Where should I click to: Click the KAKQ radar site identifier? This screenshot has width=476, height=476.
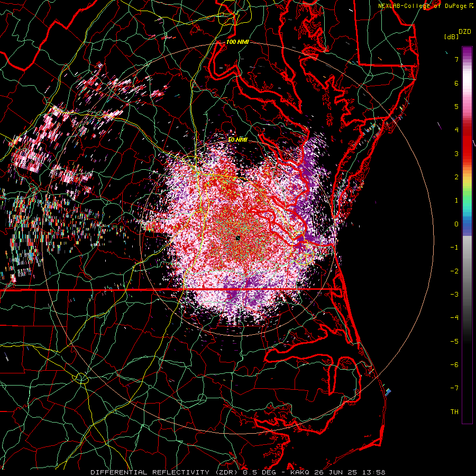300,472
